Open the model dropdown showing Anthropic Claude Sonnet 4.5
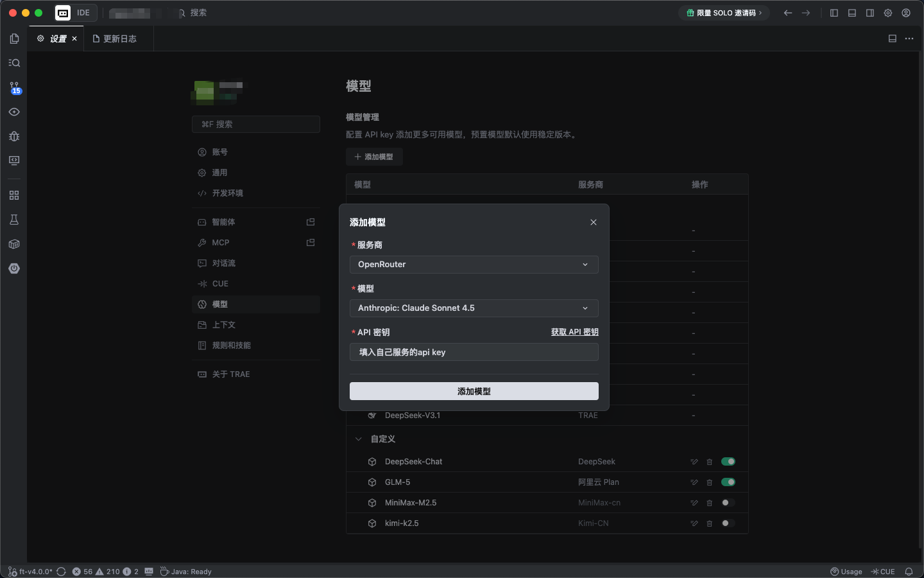The height and width of the screenshot is (578, 924). 474,308
